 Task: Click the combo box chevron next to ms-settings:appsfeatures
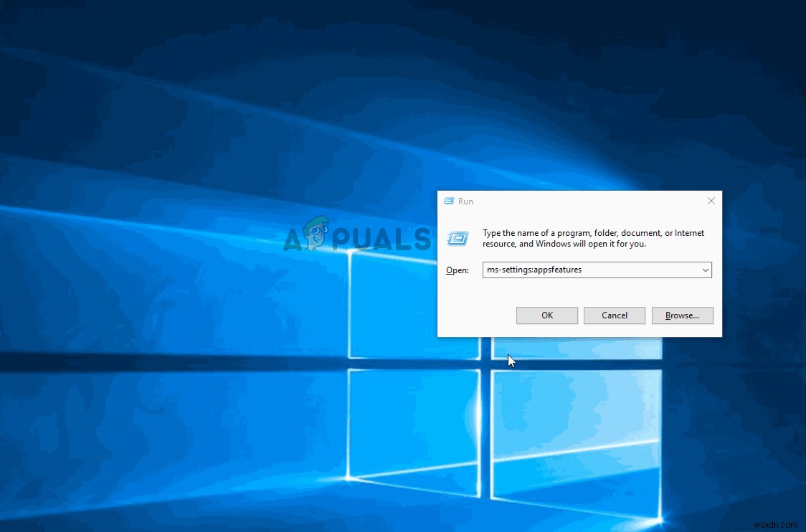[706, 270]
